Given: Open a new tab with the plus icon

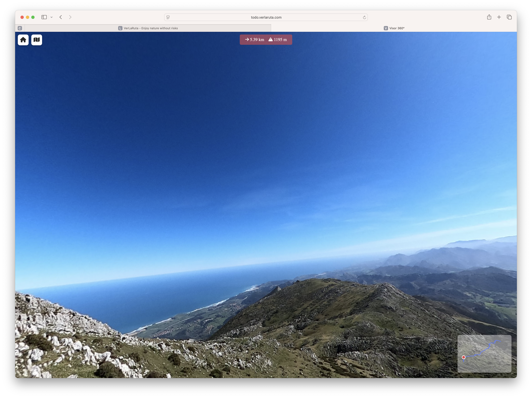Looking at the screenshot, I should [499, 17].
